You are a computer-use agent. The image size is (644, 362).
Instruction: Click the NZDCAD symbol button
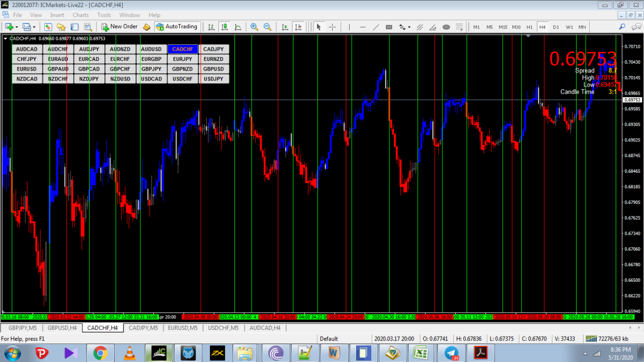click(27, 79)
